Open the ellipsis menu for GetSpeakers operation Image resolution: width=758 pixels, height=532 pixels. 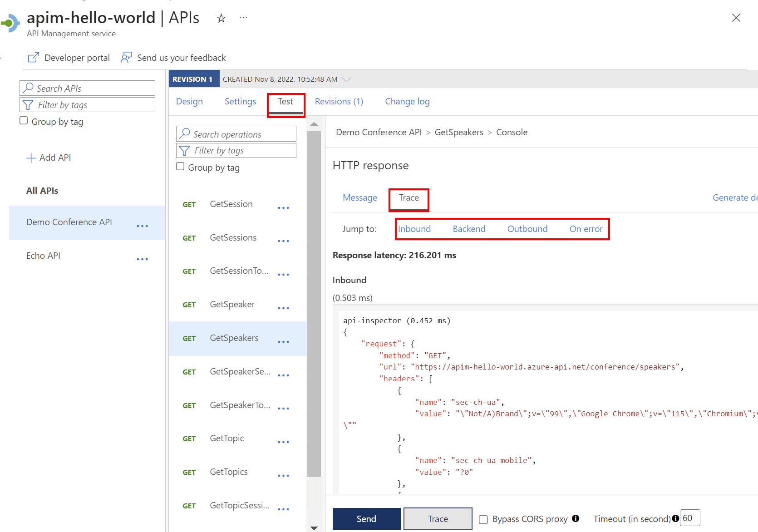283,342
